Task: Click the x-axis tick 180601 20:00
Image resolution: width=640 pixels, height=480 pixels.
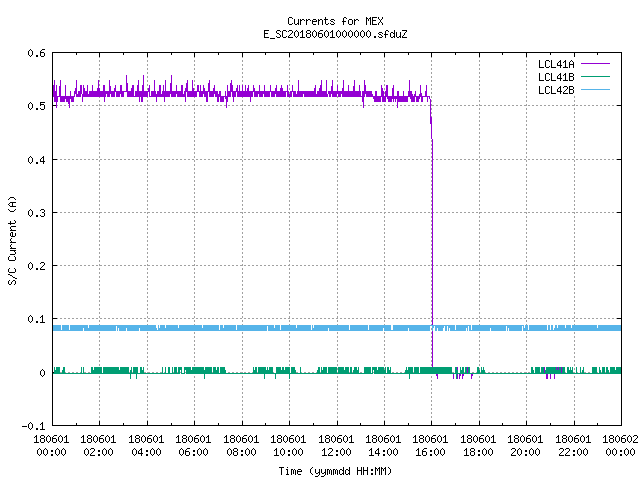Action: pyautogui.click(x=525, y=446)
